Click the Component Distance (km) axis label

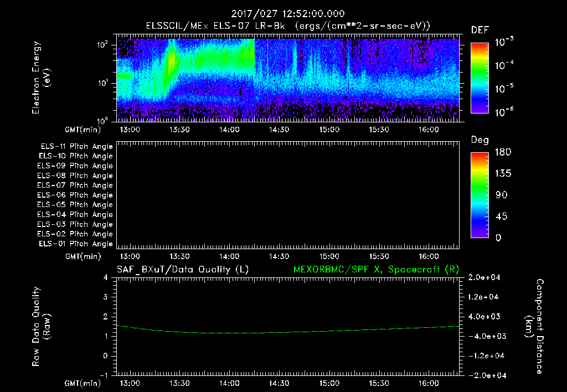click(534, 327)
